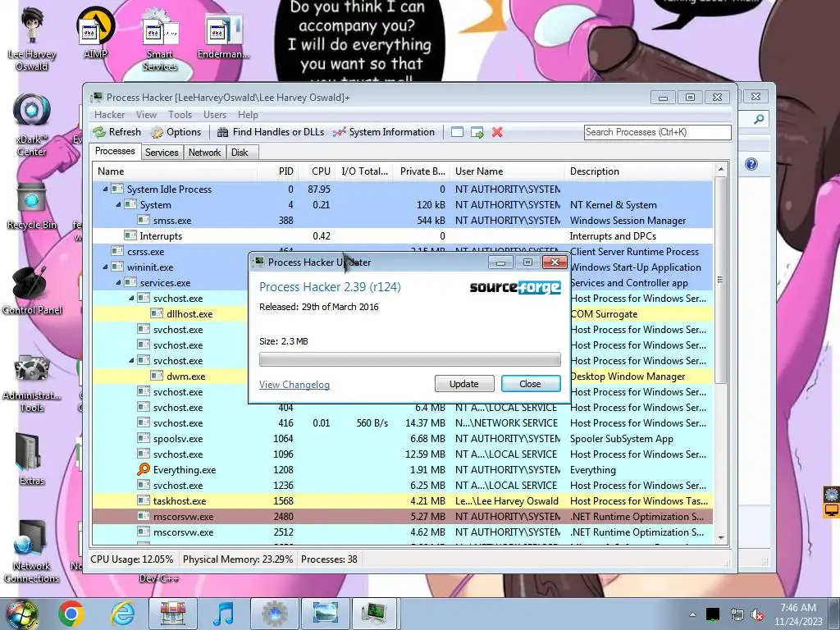The width and height of the screenshot is (840, 630).
Task: Select mscorsvw.exe with PID 2480
Action: click(402, 517)
